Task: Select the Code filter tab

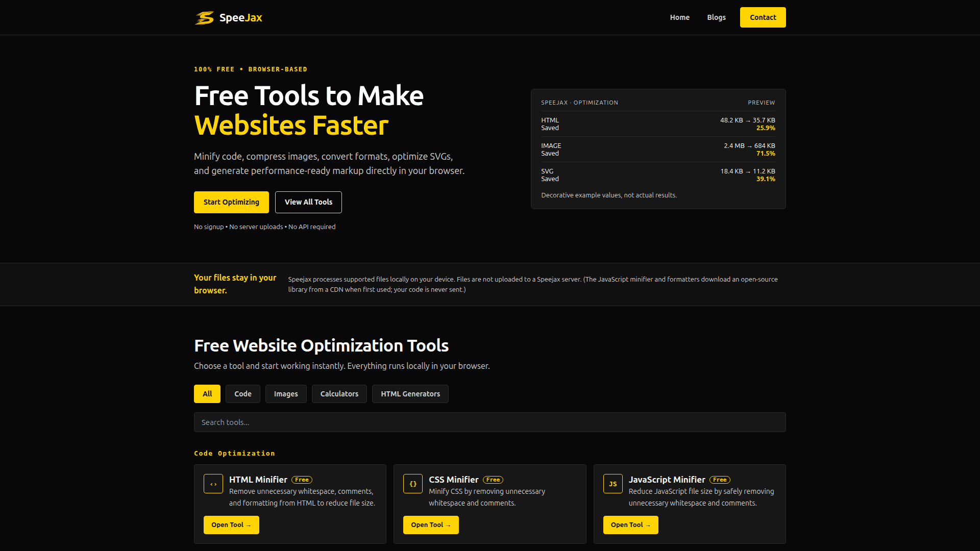Action: (x=243, y=394)
